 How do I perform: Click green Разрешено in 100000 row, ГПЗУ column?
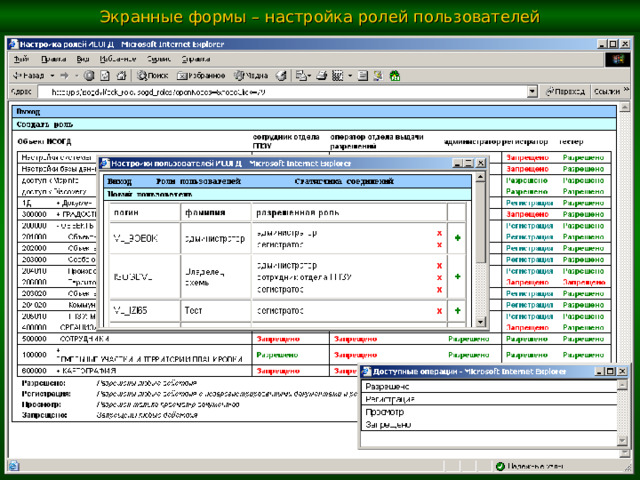point(277,355)
